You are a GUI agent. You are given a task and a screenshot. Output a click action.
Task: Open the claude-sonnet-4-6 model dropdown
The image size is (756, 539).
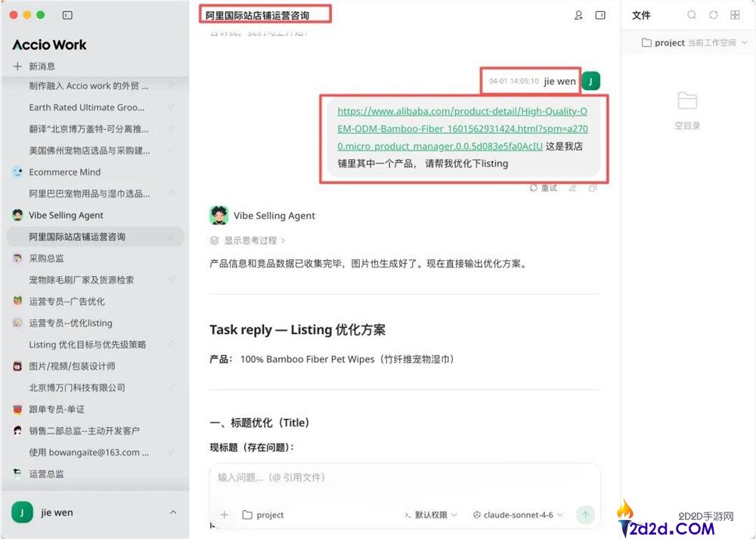click(x=518, y=515)
